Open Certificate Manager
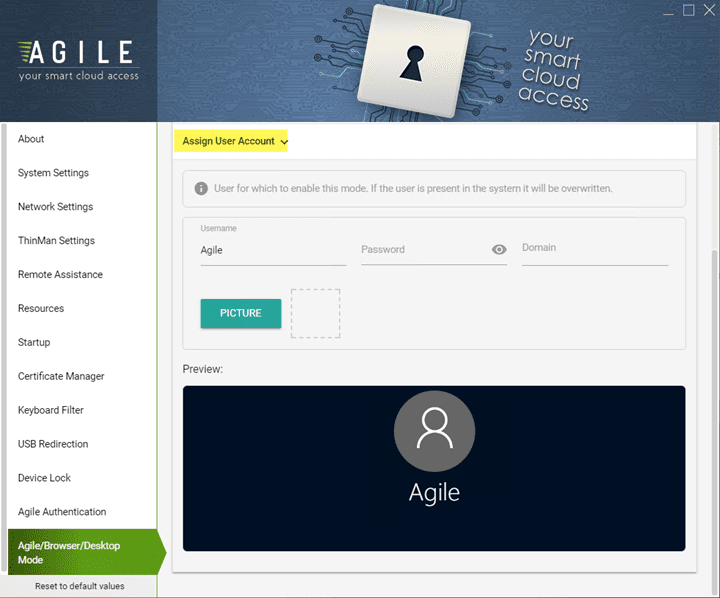 [x=61, y=376]
